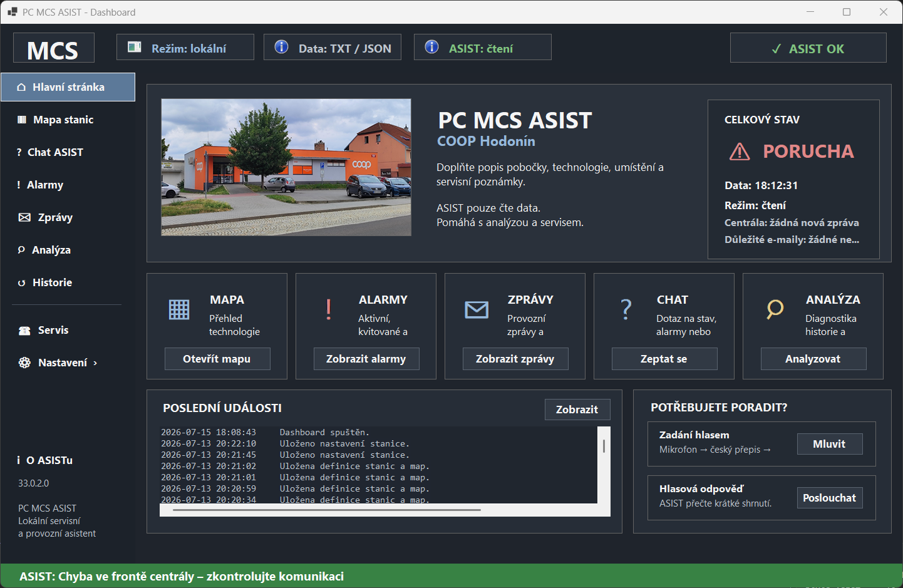Click the red exclamation icon in ALARMY card
The height and width of the screenshot is (588, 903).
click(x=328, y=309)
